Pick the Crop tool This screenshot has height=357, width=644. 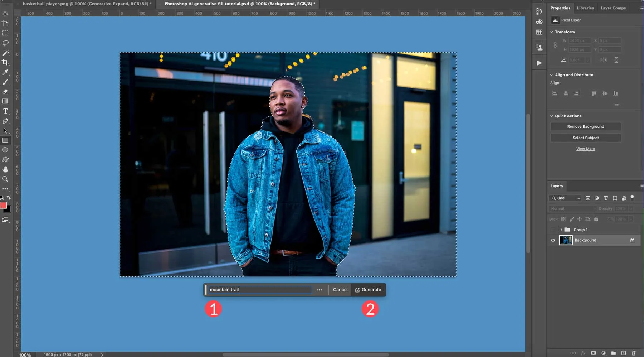coord(5,62)
